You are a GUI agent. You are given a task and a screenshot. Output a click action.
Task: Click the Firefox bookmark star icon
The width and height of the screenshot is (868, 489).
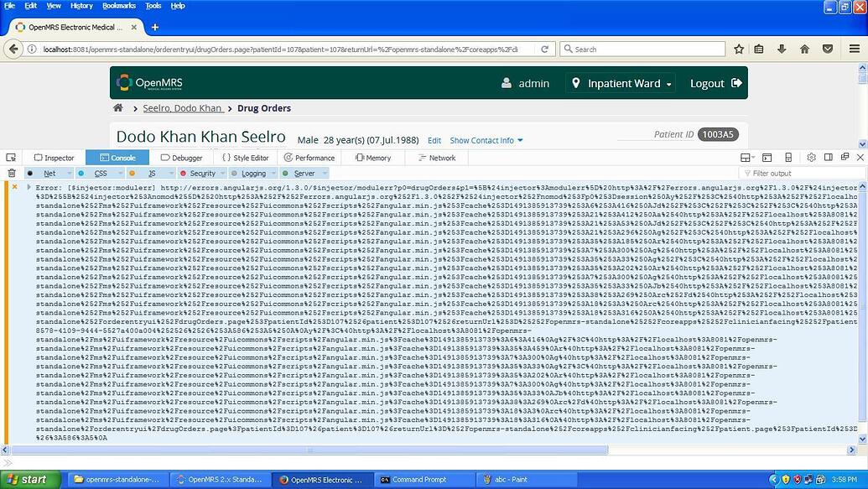(x=739, y=49)
